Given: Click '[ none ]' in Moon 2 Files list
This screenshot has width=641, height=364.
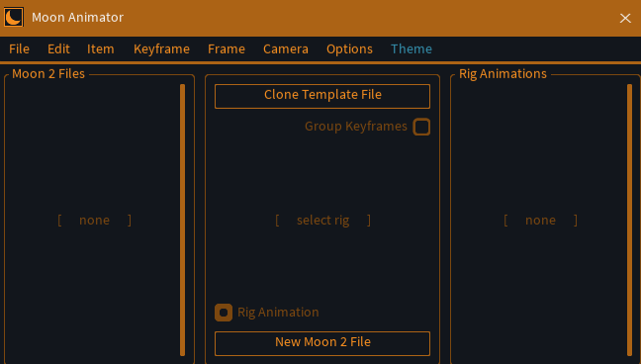Looking at the screenshot, I should point(94,221).
